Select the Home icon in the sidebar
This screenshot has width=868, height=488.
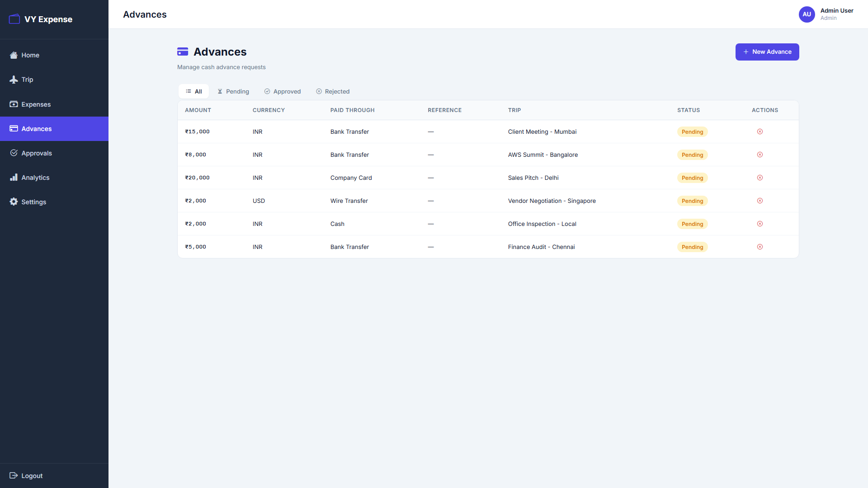(14, 55)
